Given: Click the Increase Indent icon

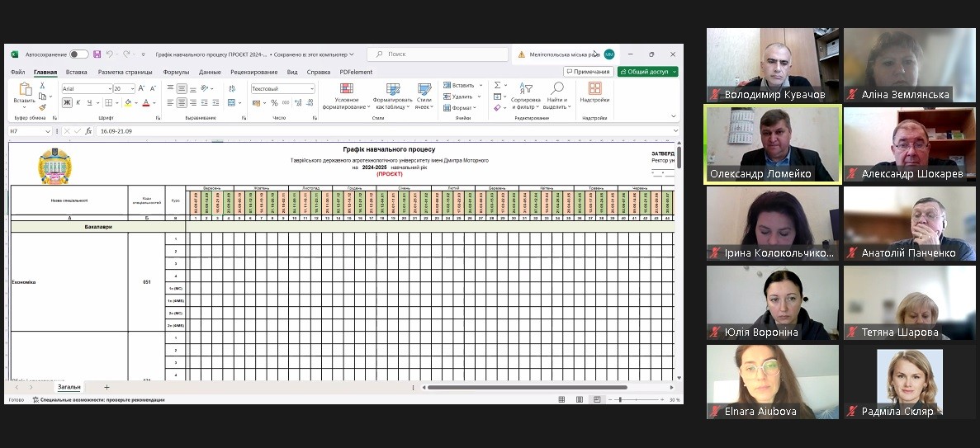Looking at the screenshot, I should (215, 102).
